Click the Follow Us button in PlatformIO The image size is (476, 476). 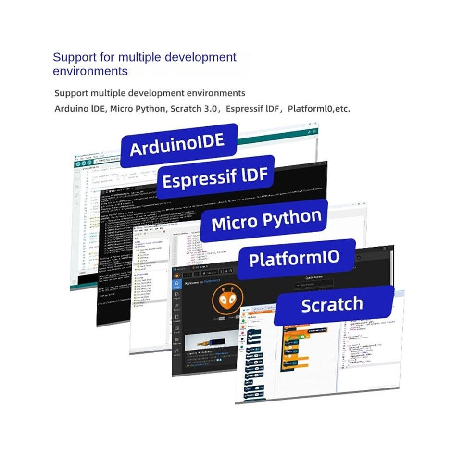pos(210,273)
